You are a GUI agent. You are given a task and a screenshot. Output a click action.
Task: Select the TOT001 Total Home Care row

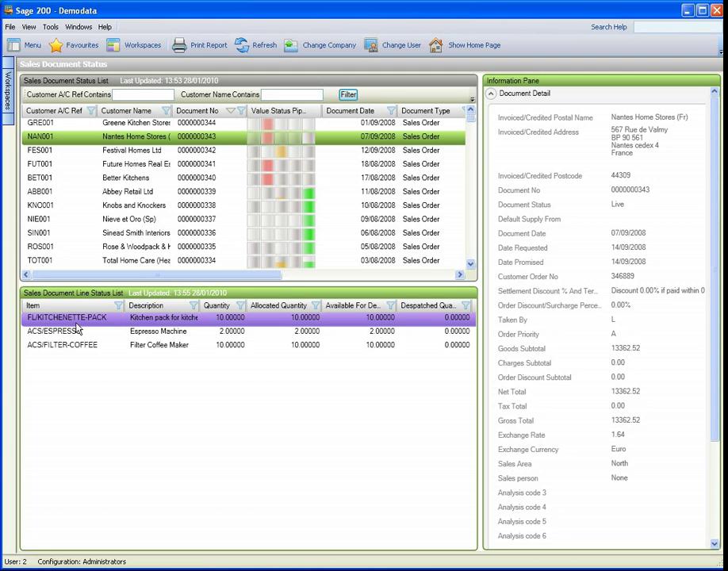pyautogui.click(x=243, y=260)
